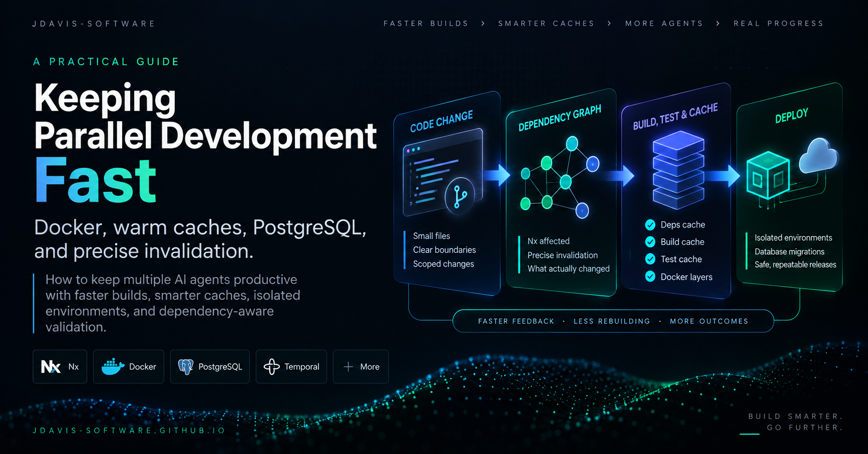Click the BUILD, TEST & CACHE card title
Screen dimensions: 868x454
pos(675,117)
